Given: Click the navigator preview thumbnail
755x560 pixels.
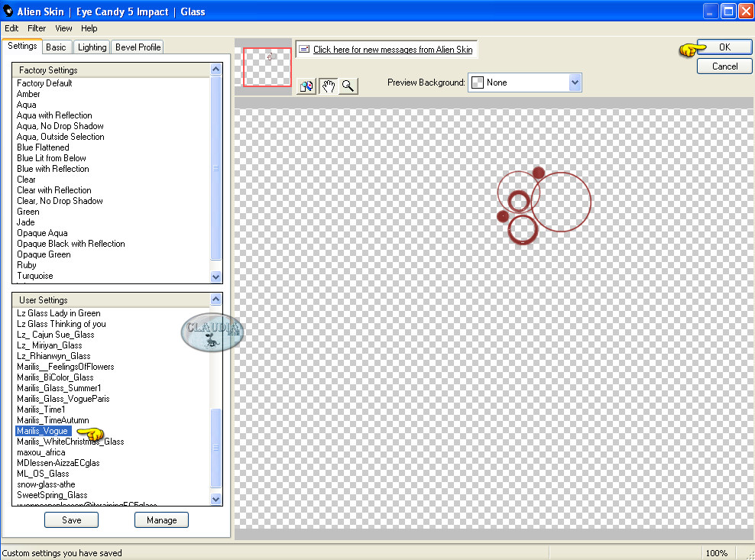Looking at the screenshot, I should (267, 67).
